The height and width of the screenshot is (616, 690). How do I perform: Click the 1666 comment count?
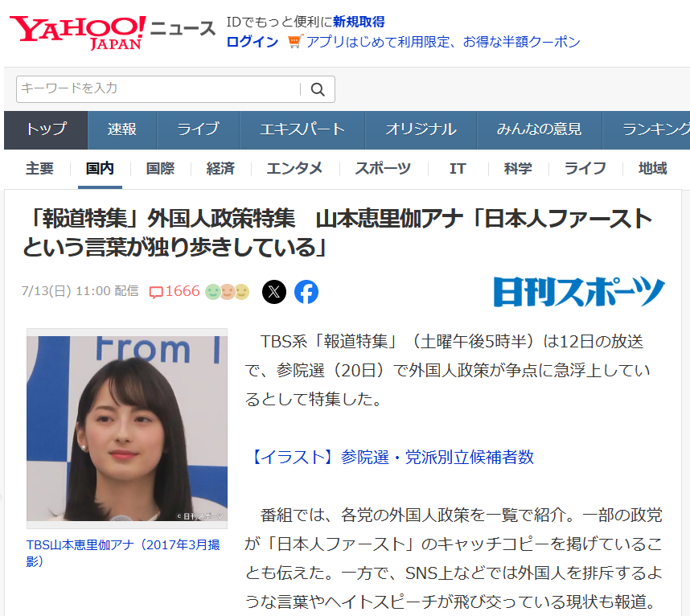(x=183, y=291)
